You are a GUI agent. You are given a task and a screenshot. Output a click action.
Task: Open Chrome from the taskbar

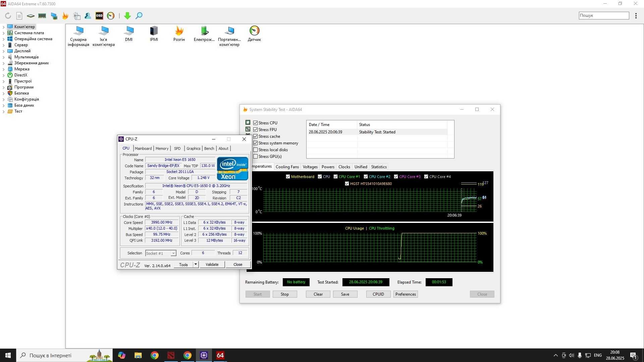click(155, 355)
